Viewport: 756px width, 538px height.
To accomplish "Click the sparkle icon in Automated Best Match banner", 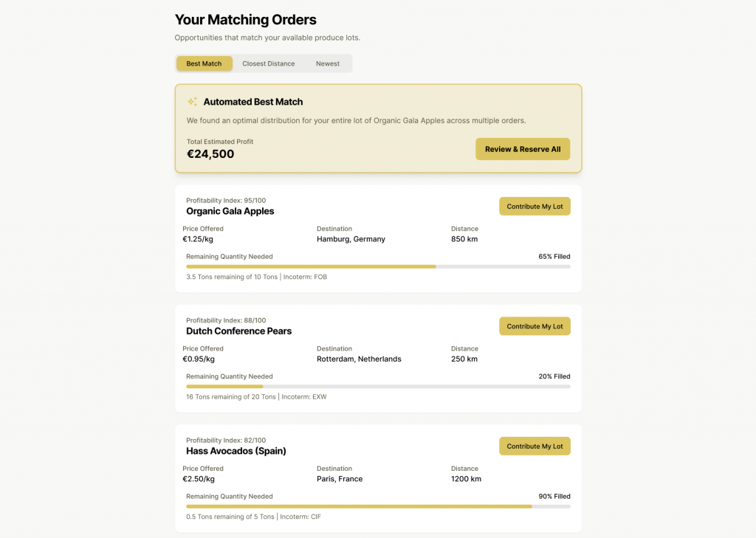I will tap(192, 101).
